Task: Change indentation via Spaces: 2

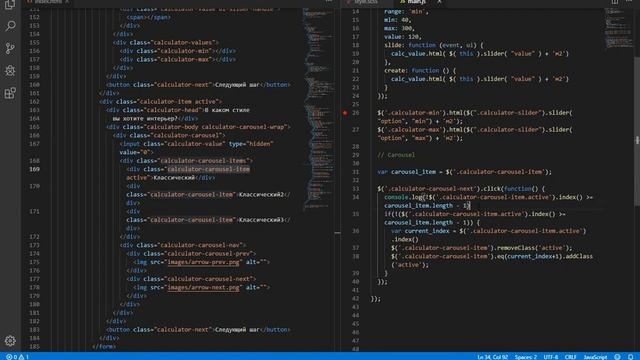Action: tap(526, 357)
